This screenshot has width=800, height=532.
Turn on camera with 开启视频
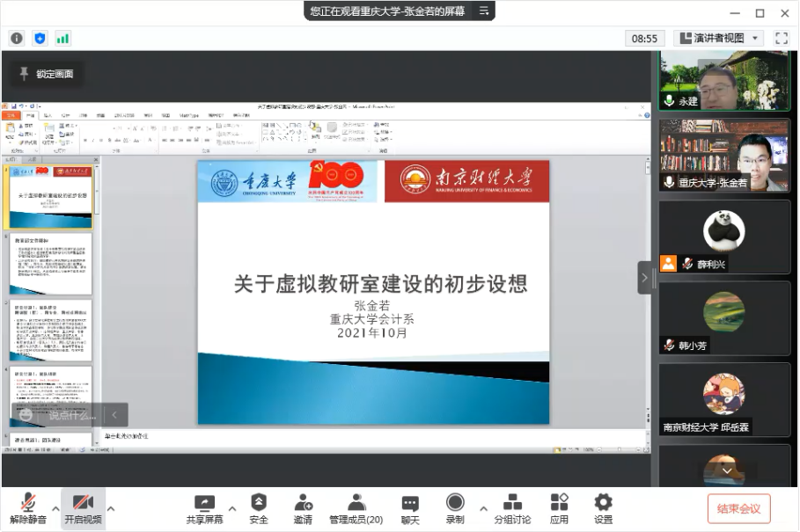(83, 508)
